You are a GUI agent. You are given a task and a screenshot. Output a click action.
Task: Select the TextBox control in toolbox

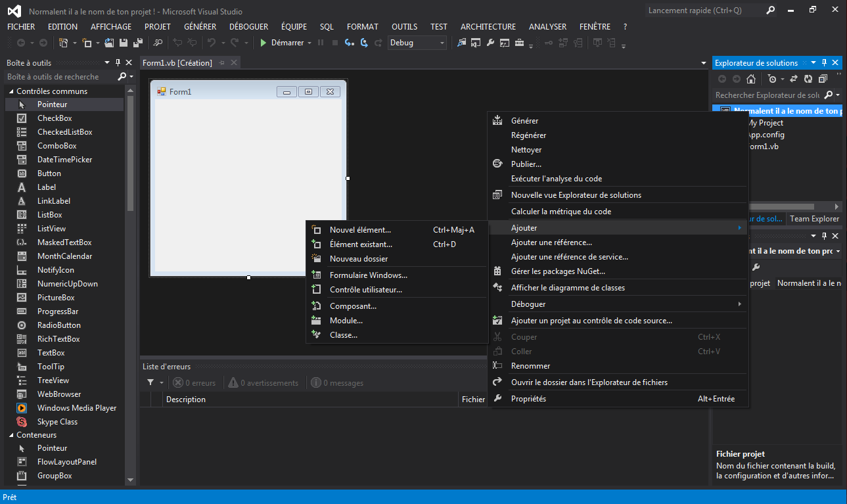[64, 353]
